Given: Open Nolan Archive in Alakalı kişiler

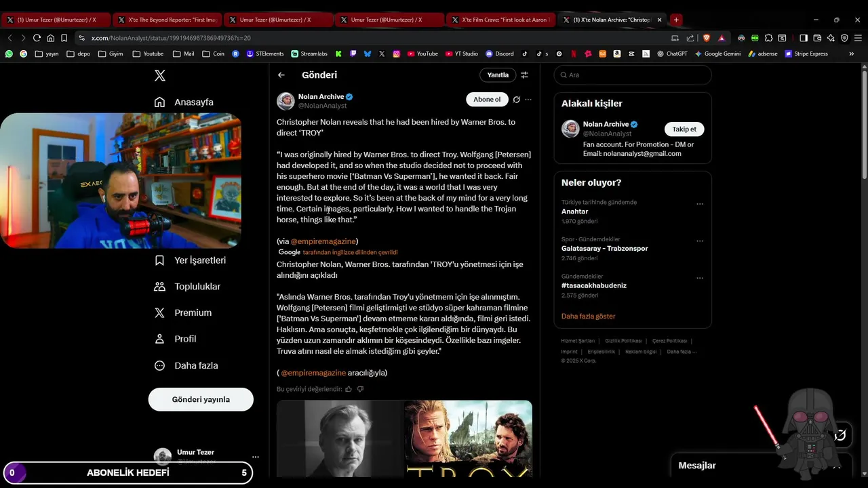Looking at the screenshot, I should coord(606,124).
